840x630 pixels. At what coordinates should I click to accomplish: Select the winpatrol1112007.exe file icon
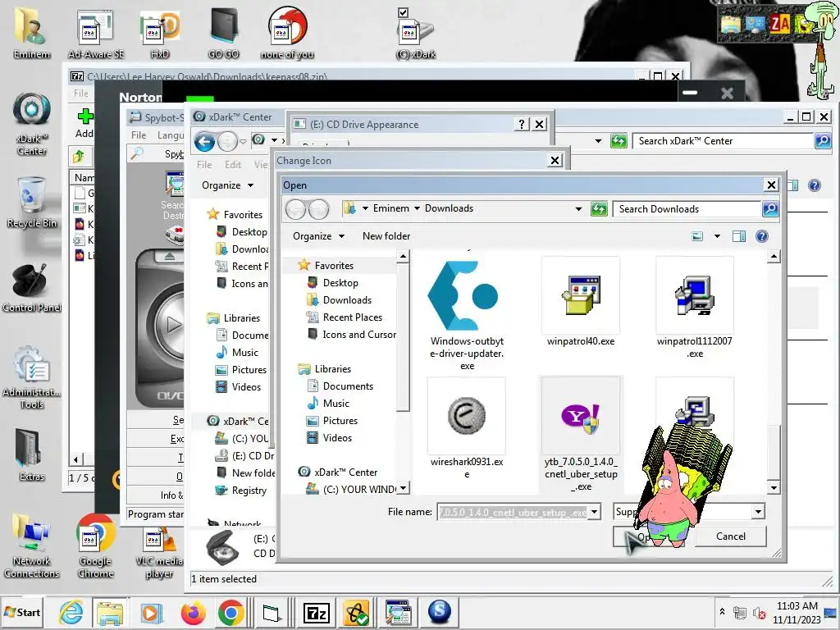click(694, 295)
